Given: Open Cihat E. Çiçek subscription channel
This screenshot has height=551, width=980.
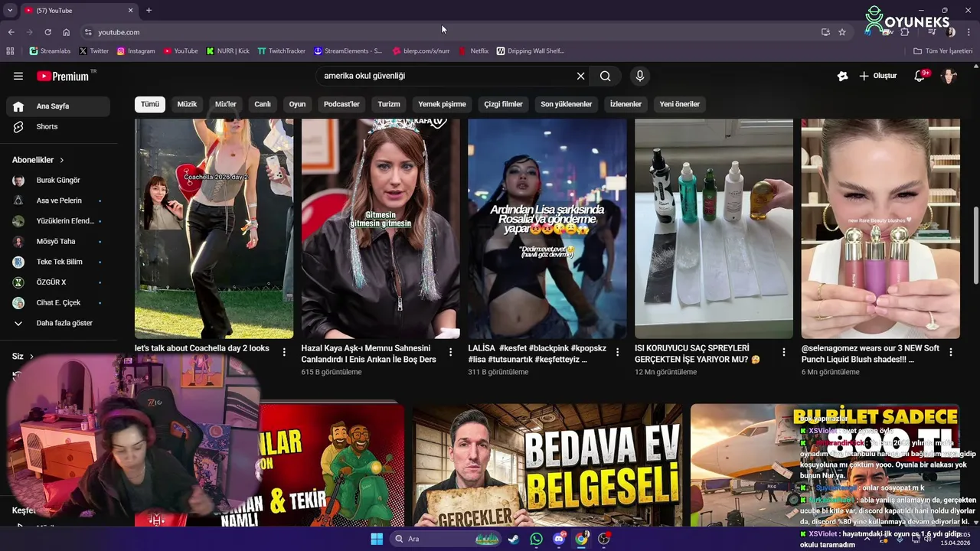Looking at the screenshot, I should [58, 303].
